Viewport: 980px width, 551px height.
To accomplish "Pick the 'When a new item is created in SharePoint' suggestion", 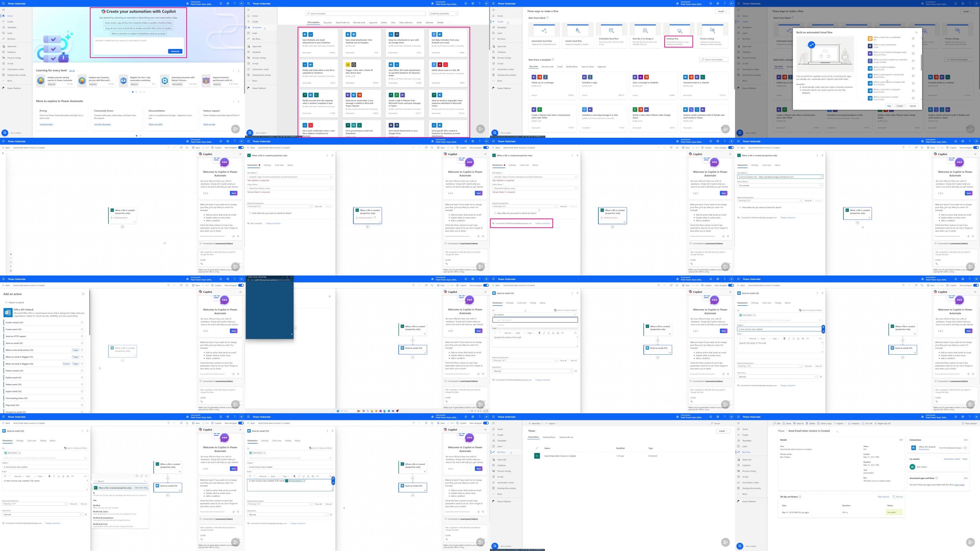I will pyautogui.click(x=138, y=33).
